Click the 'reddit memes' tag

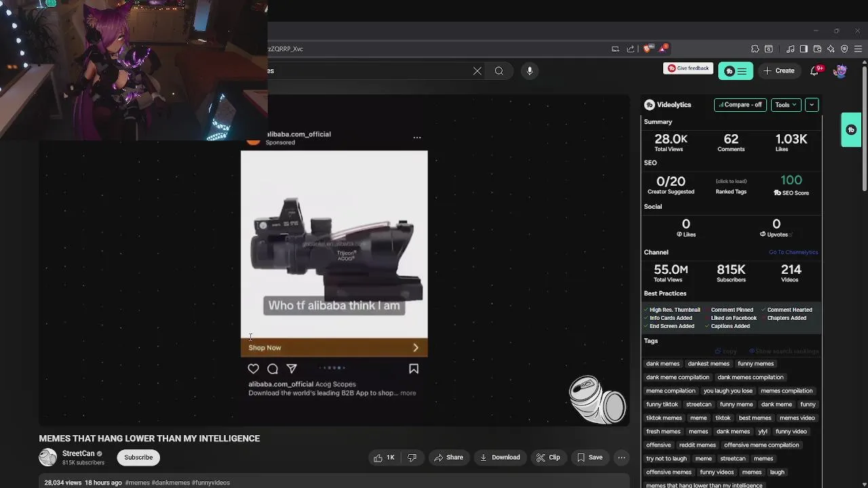(x=697, y=445)
